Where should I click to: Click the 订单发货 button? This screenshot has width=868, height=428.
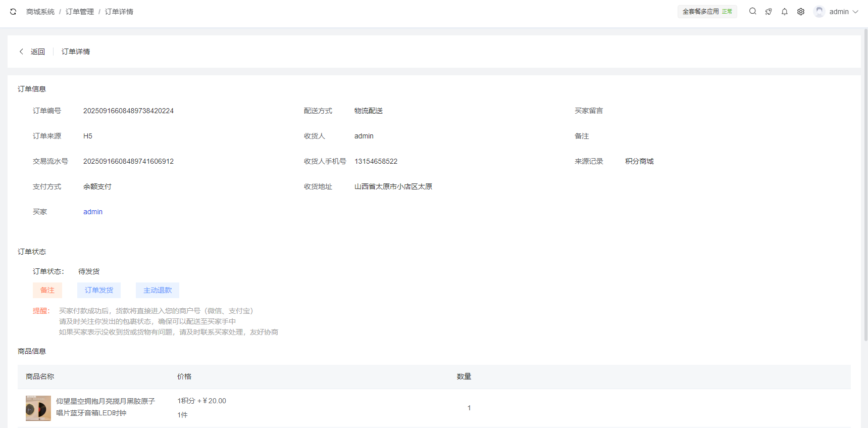coord(99,290)
